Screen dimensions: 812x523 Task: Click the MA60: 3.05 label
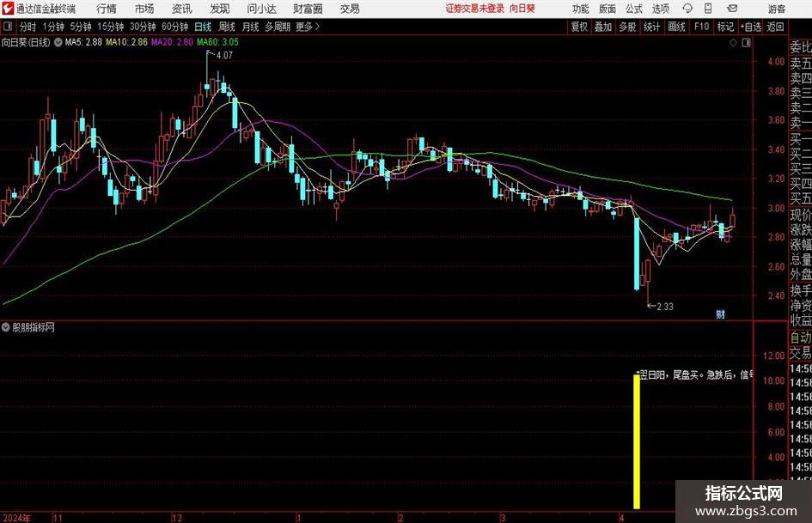[x=217, y=42]
